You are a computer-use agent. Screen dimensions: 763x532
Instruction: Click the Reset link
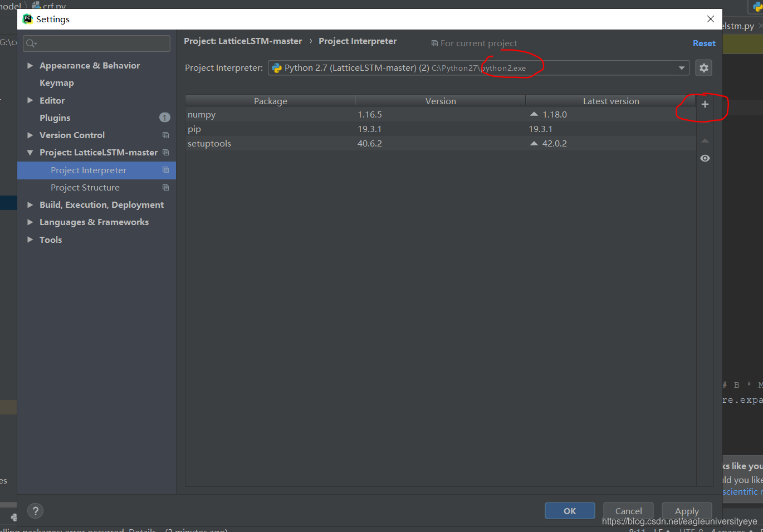[x=704, y=43]
